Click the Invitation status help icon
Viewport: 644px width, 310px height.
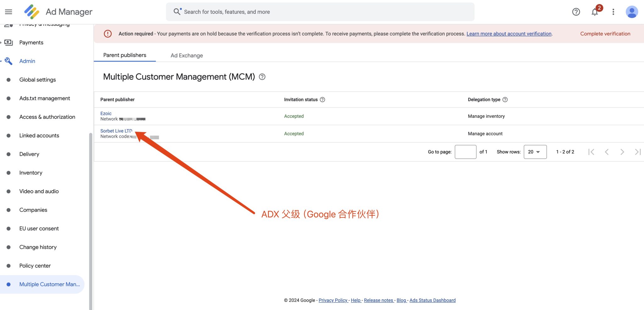(323, 99)
